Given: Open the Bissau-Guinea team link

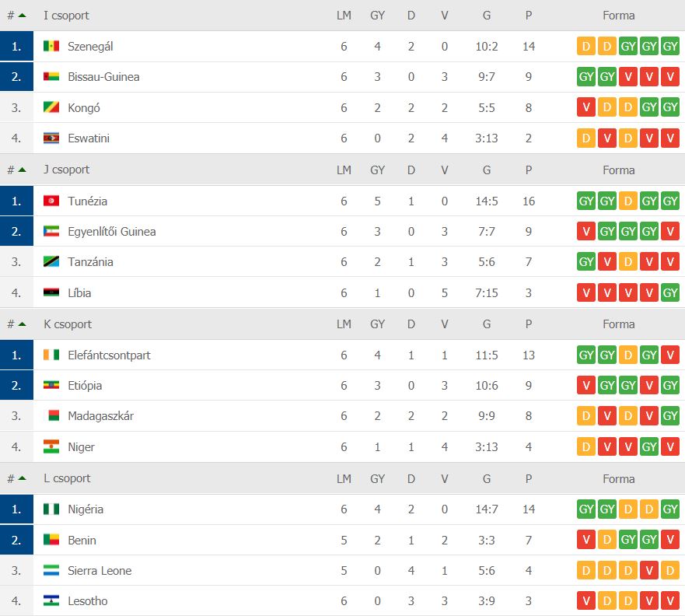Looking at the screenshot, I should [x=103, y=77].
